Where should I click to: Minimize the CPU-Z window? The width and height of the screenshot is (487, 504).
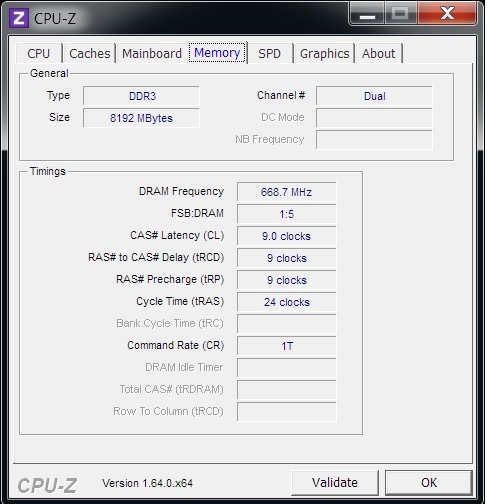pos(367,15)
